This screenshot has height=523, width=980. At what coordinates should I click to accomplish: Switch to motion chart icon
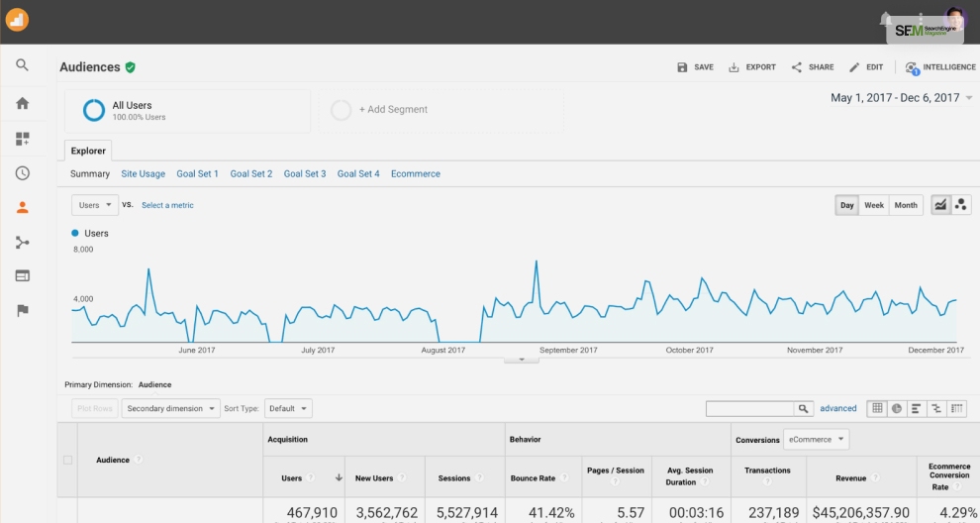pyautogui.click(x=960, y=205)
